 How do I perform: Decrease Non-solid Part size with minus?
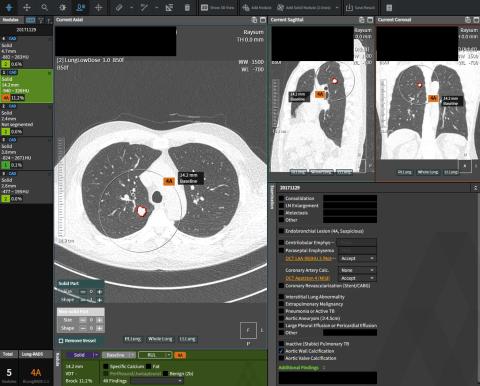pos(83,320)
